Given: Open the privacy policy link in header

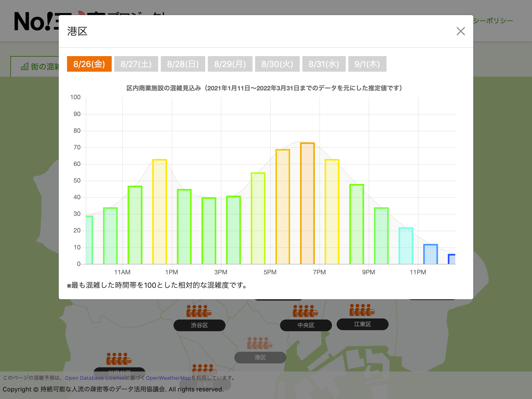Looking at the screenshot, I should tap(493, 21).
